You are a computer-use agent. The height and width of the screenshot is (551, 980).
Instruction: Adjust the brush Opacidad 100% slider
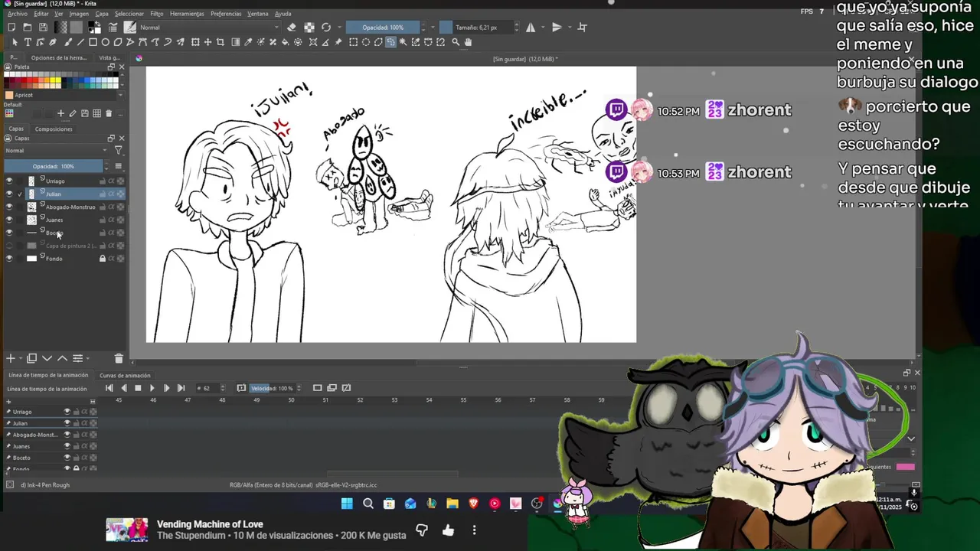pyautogui.click(x=382, y=28)
